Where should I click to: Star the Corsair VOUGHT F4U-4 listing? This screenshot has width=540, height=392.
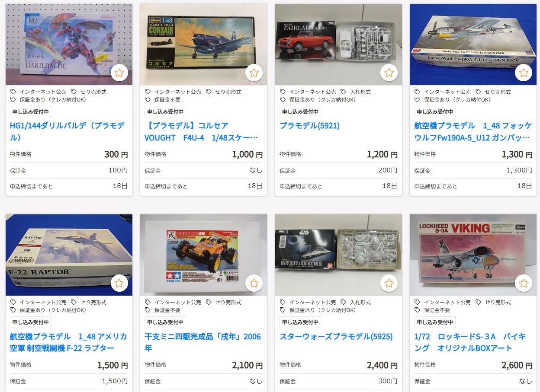[x=254, y=73]
